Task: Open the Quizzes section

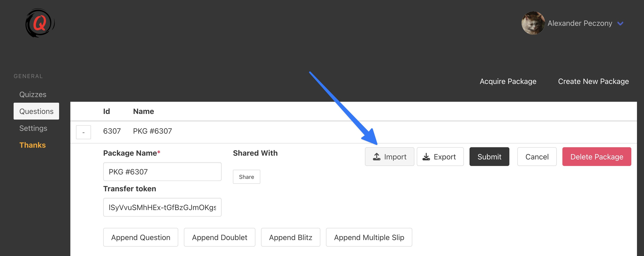Action: tap(33, 94)
